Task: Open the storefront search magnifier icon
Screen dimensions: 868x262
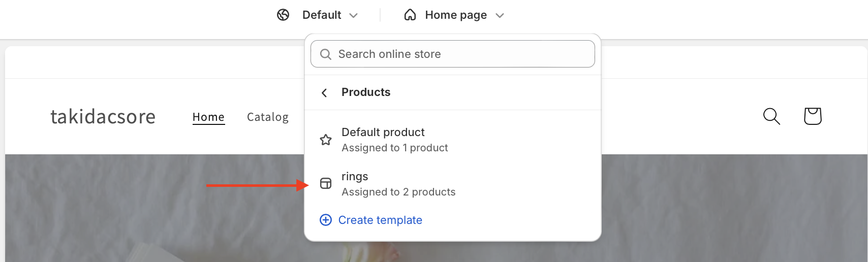Action: [771, 116]
